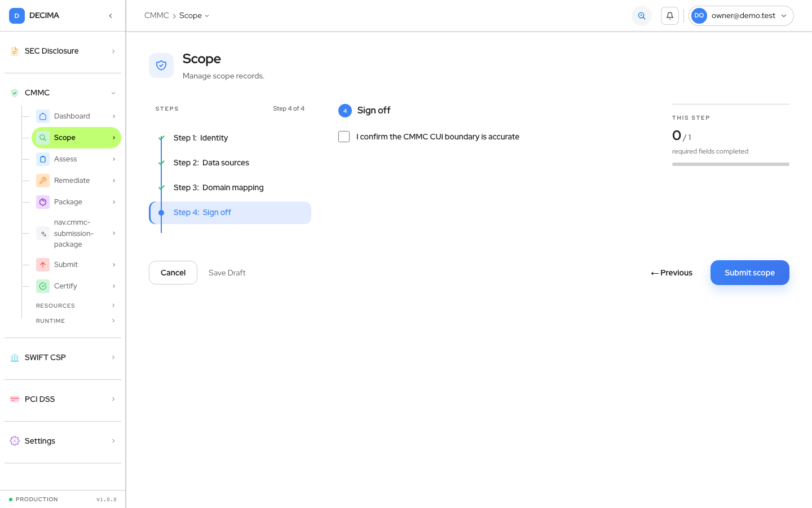
Task: Go back with the Previous button
Action: coord(672,273)
